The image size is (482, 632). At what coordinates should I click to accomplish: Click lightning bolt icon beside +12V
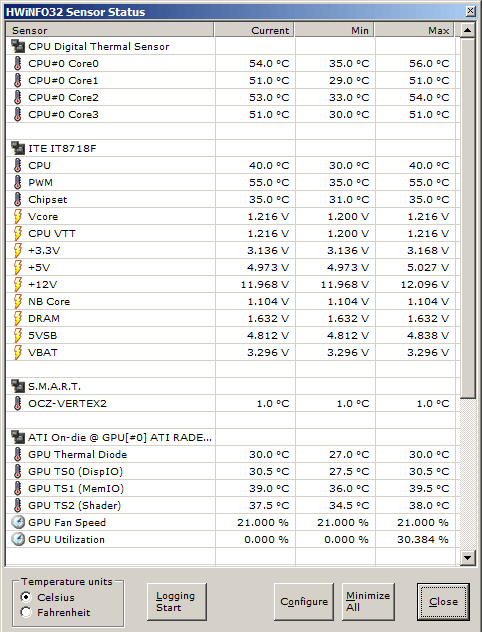18,285
